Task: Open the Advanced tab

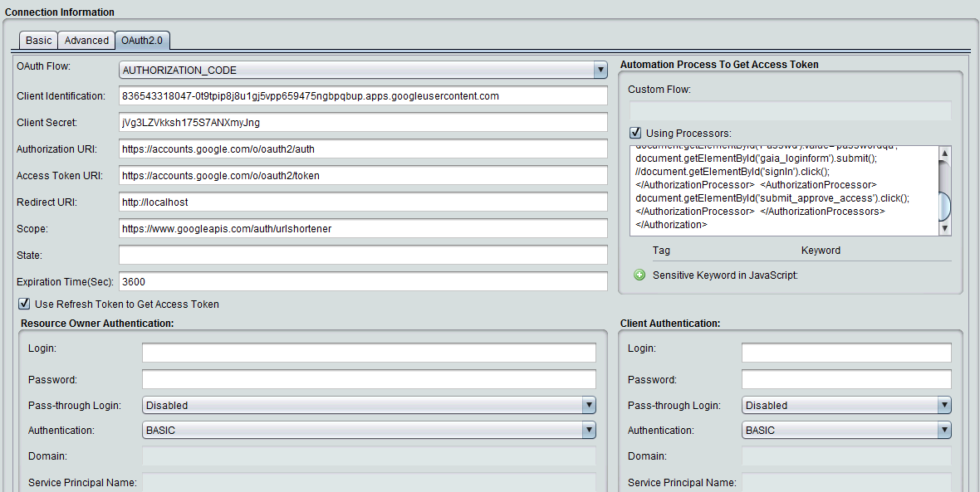Action: (x=86, y=41)
